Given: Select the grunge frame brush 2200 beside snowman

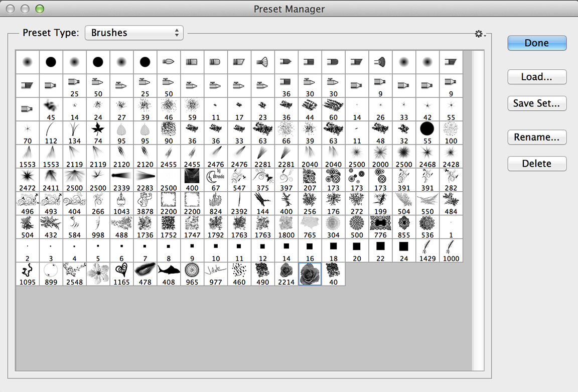Looking at the screenshot, I should pos(169,204).
